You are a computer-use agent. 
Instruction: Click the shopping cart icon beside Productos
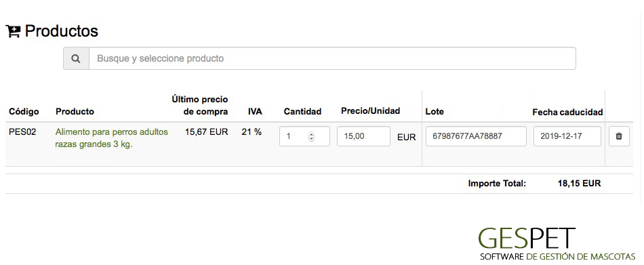click(x=13, y=32)
